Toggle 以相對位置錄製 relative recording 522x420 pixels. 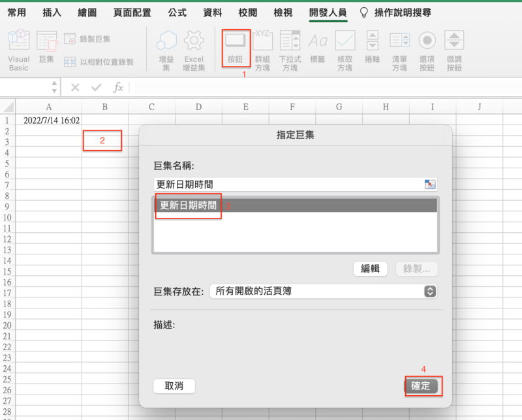(x=99, y=62)
